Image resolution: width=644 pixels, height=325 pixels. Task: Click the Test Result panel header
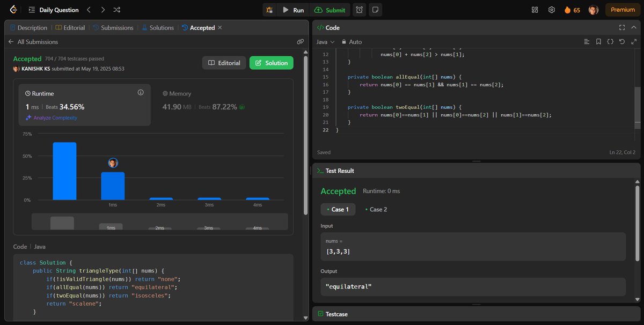[x=336, y=171]
